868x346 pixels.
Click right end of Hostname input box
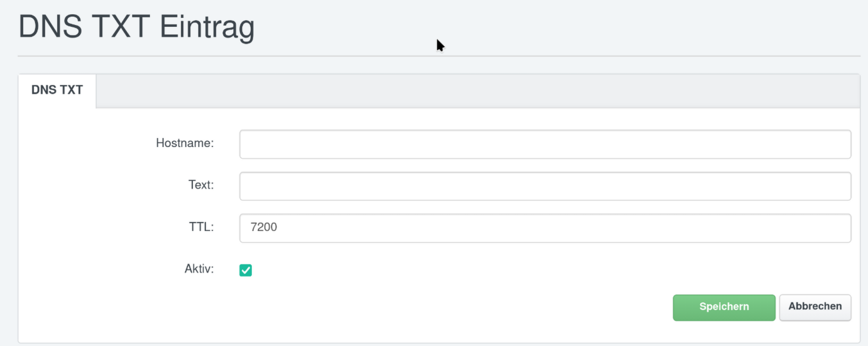pyautogui.click(x=837, y=144)
